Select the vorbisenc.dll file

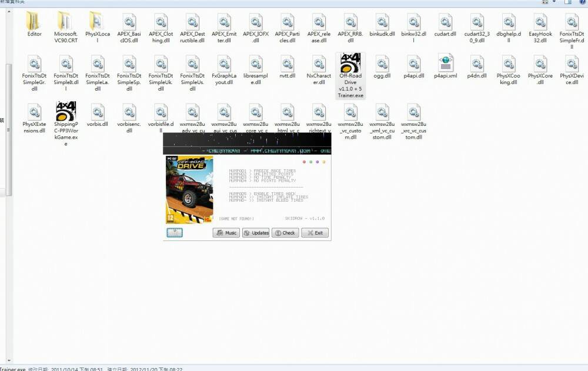point(129,118)
